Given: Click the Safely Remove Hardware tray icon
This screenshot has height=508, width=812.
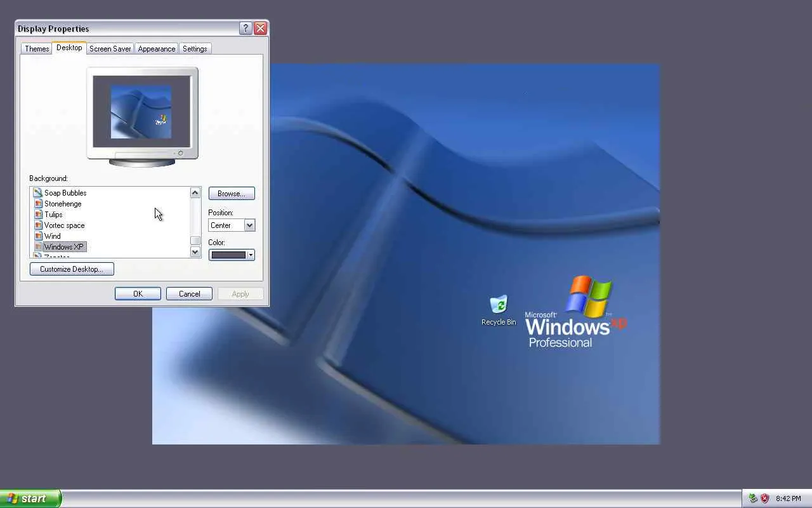Looking at the screenshot, I should tap(753, 498).
